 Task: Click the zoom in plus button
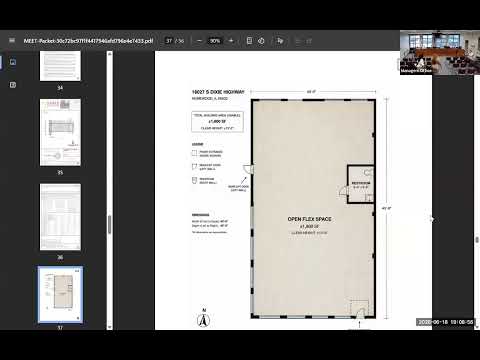tap(231, 41)
